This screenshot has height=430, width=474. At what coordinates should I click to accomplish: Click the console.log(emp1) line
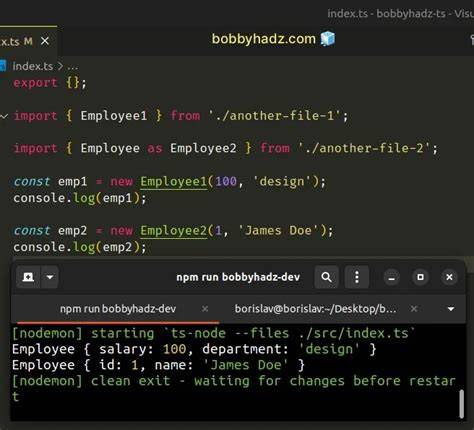pos(80,198)
